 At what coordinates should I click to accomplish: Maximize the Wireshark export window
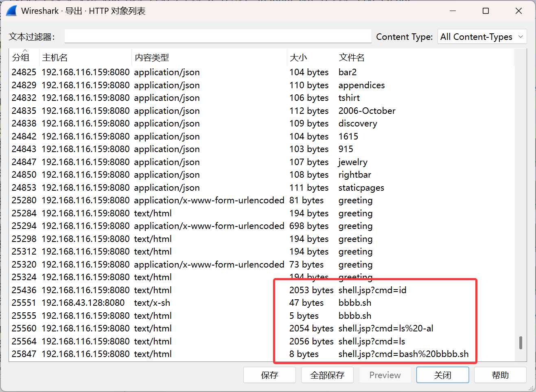click(x=486, y=11)
